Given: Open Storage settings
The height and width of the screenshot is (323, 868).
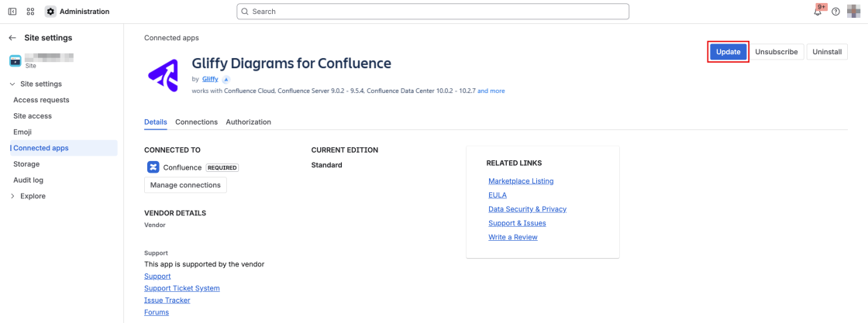Looking at the screenshot, I should (26, 164).
